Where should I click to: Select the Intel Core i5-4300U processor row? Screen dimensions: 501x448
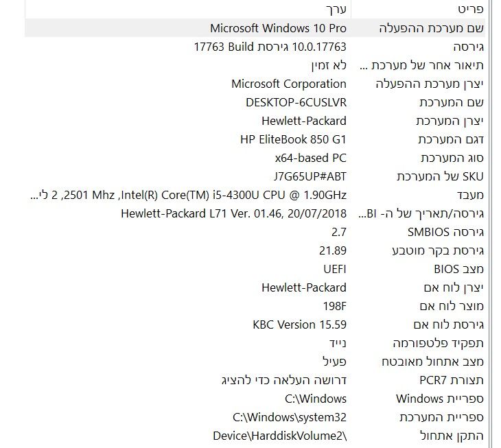point(189,195)
